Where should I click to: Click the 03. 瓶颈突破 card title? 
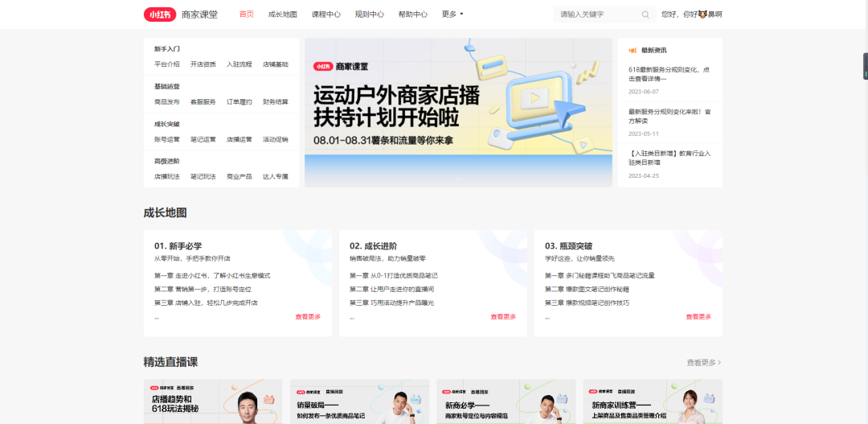pos(568,246)
